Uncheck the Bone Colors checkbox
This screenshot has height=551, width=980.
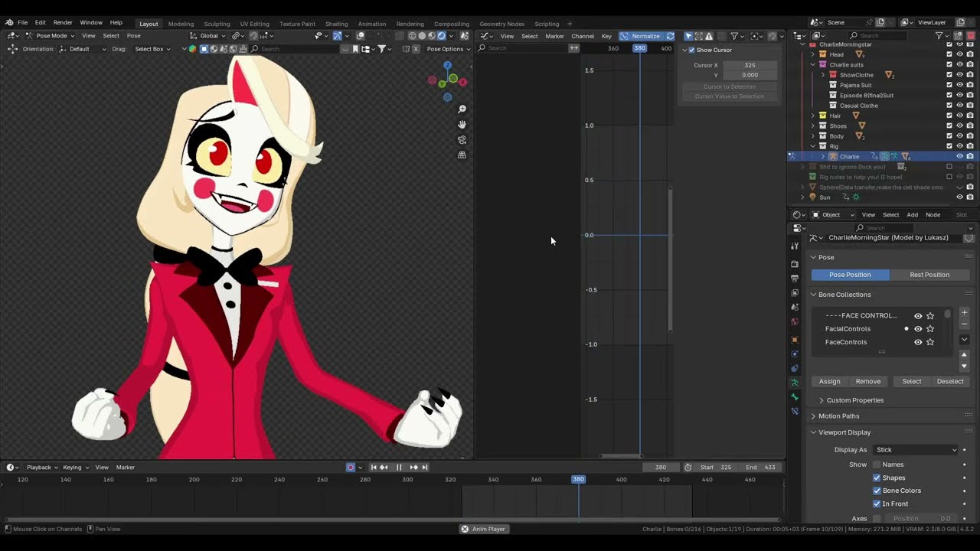click(877, 491)
